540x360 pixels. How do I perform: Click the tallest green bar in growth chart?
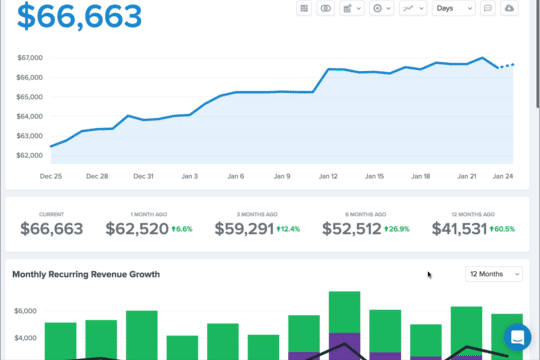point(344,312)
